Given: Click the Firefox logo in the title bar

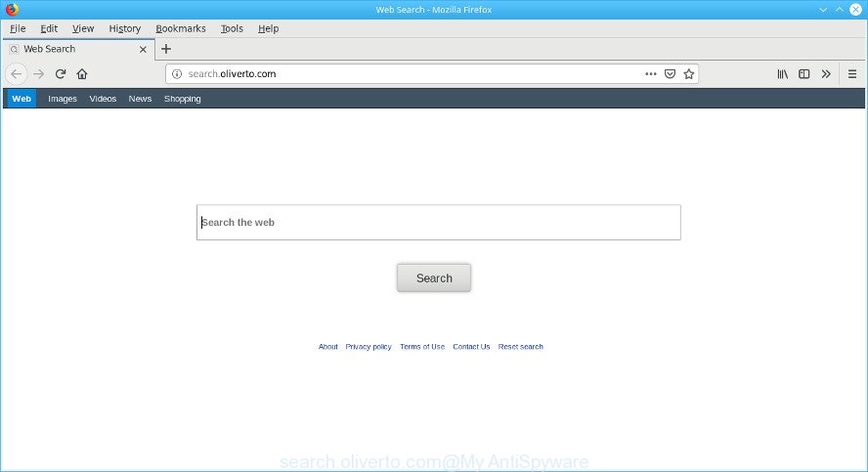Looking at the screenshot, I should click(12, 10).
